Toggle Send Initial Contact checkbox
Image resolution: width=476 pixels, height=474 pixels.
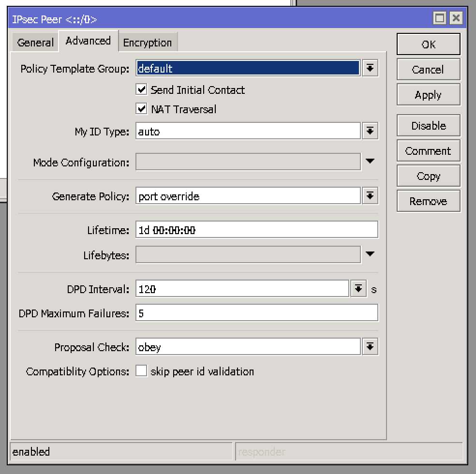coord(141,89)
